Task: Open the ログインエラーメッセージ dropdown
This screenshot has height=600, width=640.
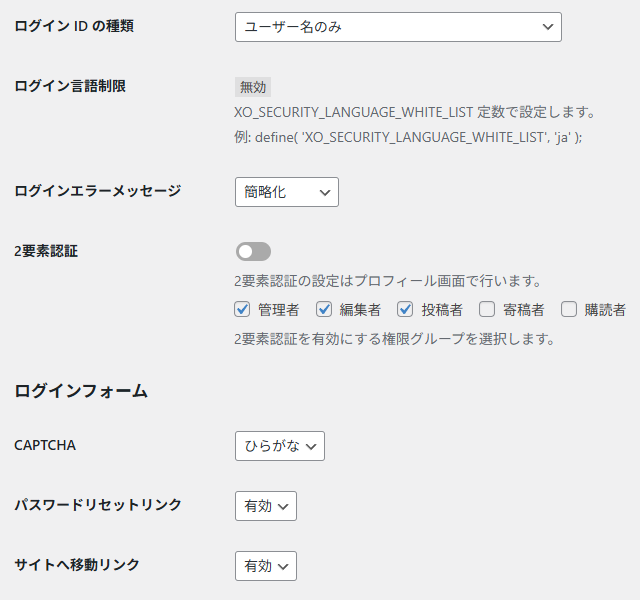Action: pyautogui.click(x=286, y=192)
